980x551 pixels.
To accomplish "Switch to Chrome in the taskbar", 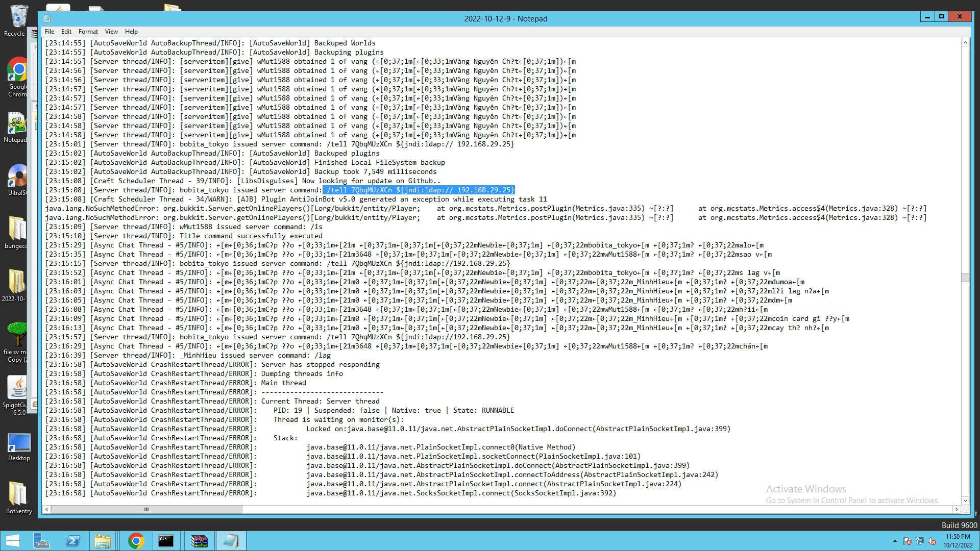I will click(x=136, y=541).
